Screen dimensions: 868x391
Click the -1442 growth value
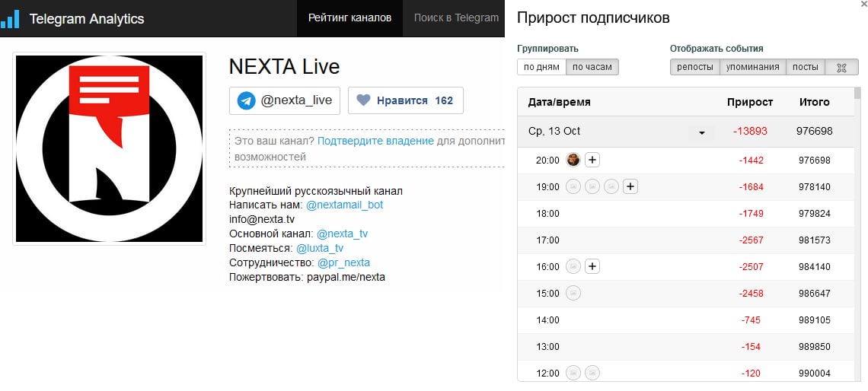tap(751, 161)
